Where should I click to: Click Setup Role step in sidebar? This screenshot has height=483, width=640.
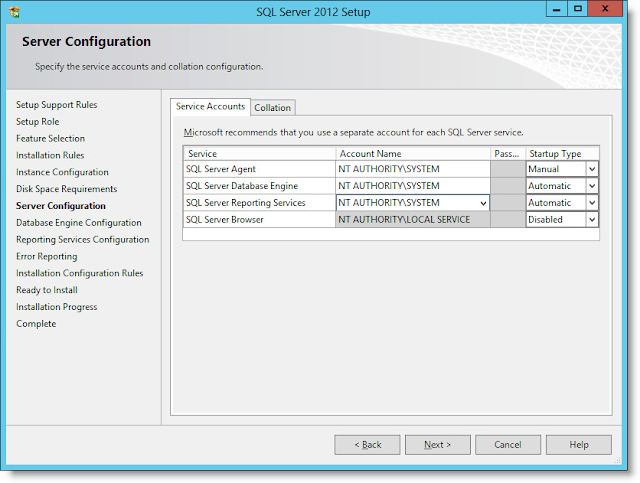coord(38,122)
